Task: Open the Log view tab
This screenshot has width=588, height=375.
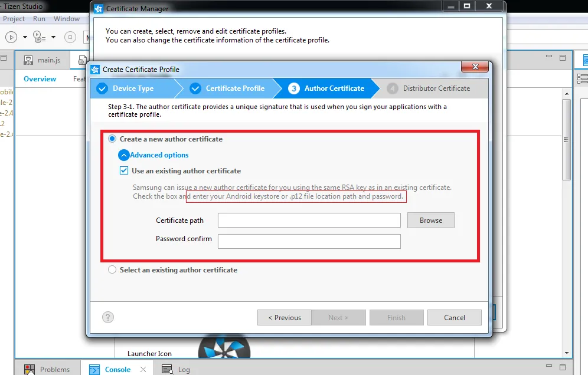Action: [176, 369]
